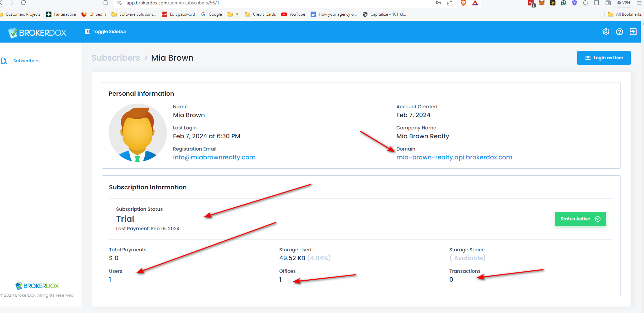Click the browser bookmark page icon
Image resolution: width=644 pixels, height=313 pixels.
tap(106, 3)
